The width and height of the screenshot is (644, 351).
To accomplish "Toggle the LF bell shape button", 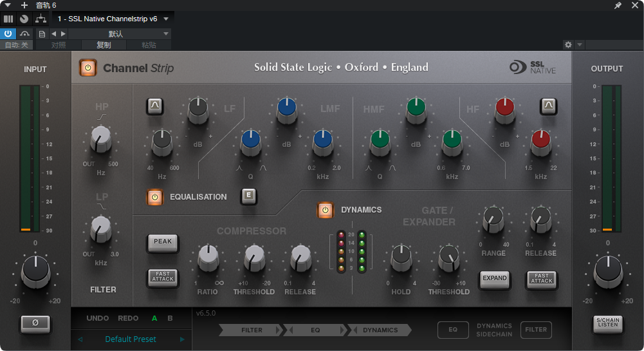I will (155, 106).
